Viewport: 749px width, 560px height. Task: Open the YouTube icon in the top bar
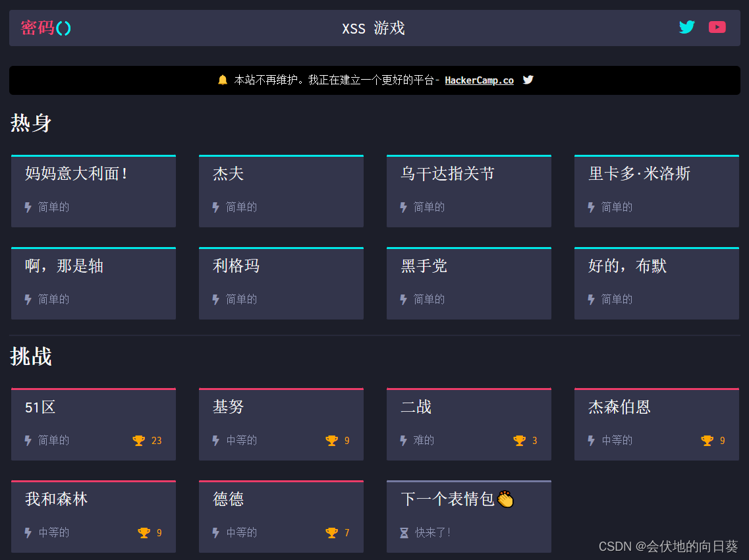point(717,27)
